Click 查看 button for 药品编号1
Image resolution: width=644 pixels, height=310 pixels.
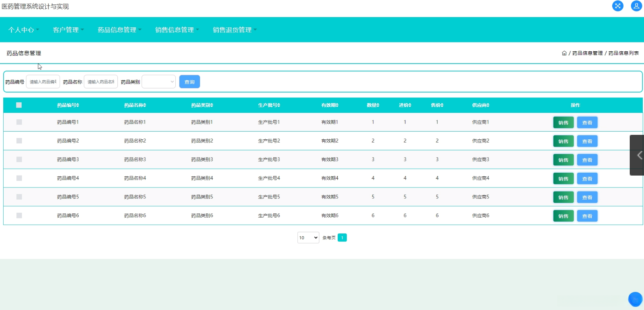pos(587,123)
